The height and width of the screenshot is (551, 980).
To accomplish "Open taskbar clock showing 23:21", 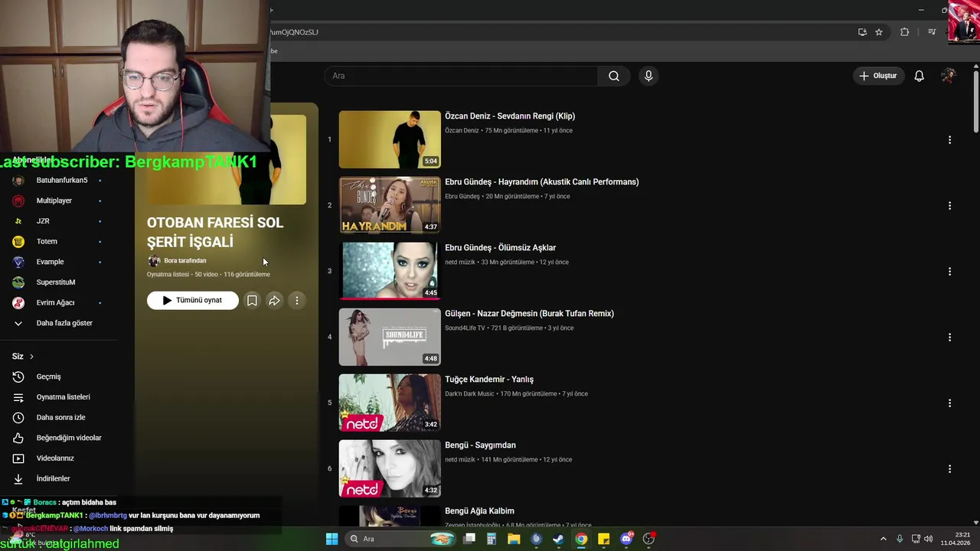I will pos(956,539).
